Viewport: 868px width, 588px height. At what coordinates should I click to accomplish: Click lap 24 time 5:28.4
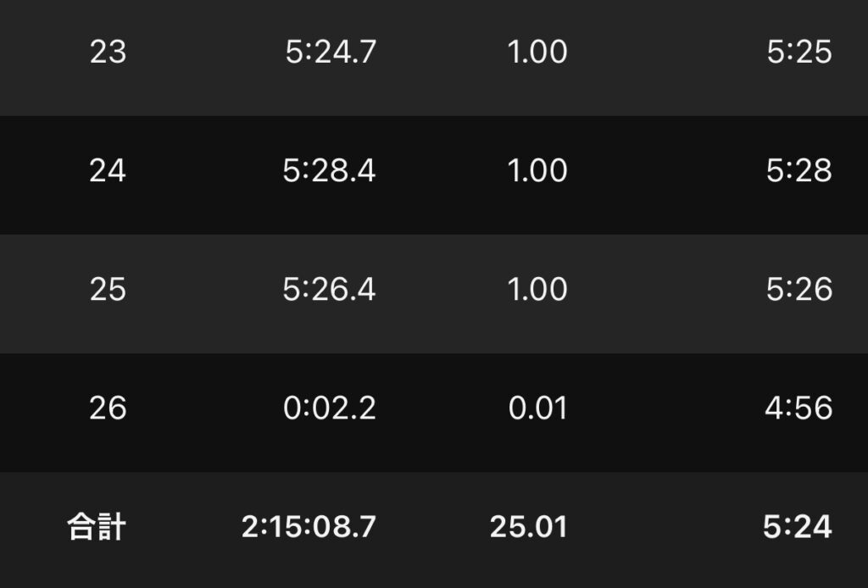[x=329, y=171]
